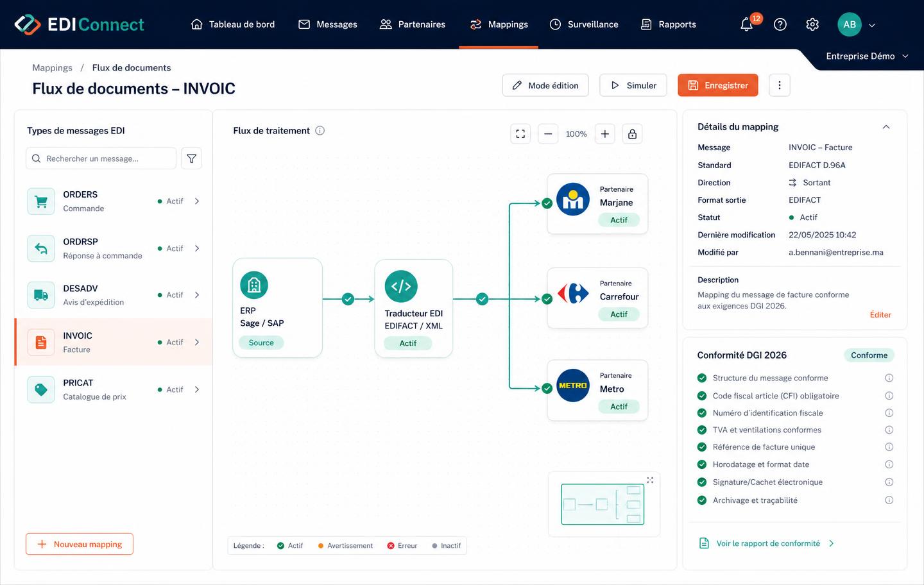924x585 pixels.
Task: Click the check mark on Marjane connection
Action: point(547,203)
